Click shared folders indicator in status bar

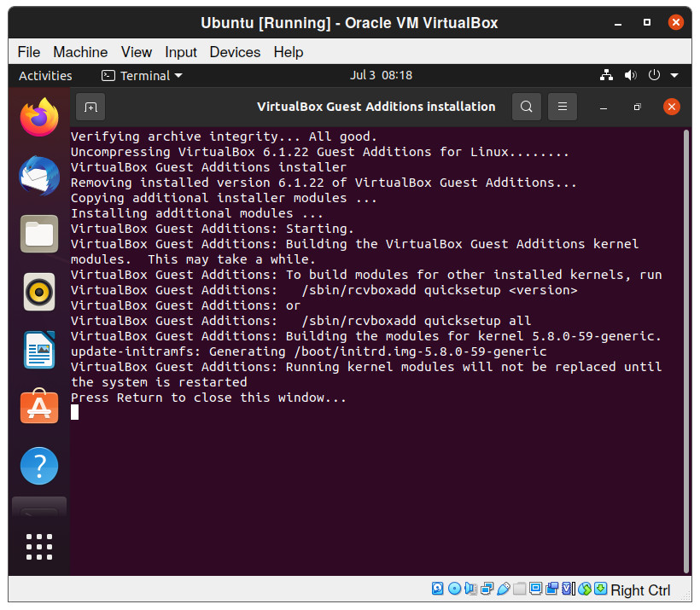(519, 589)
